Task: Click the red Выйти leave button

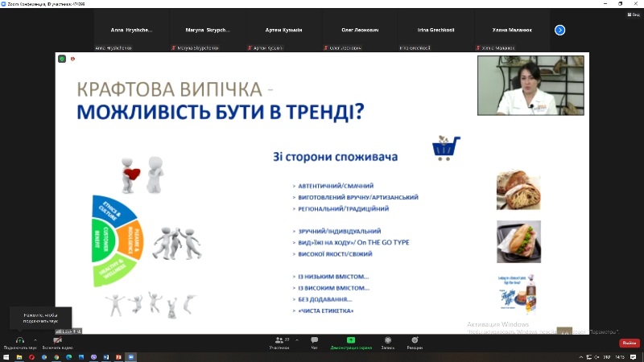Action: coord(630,343)
